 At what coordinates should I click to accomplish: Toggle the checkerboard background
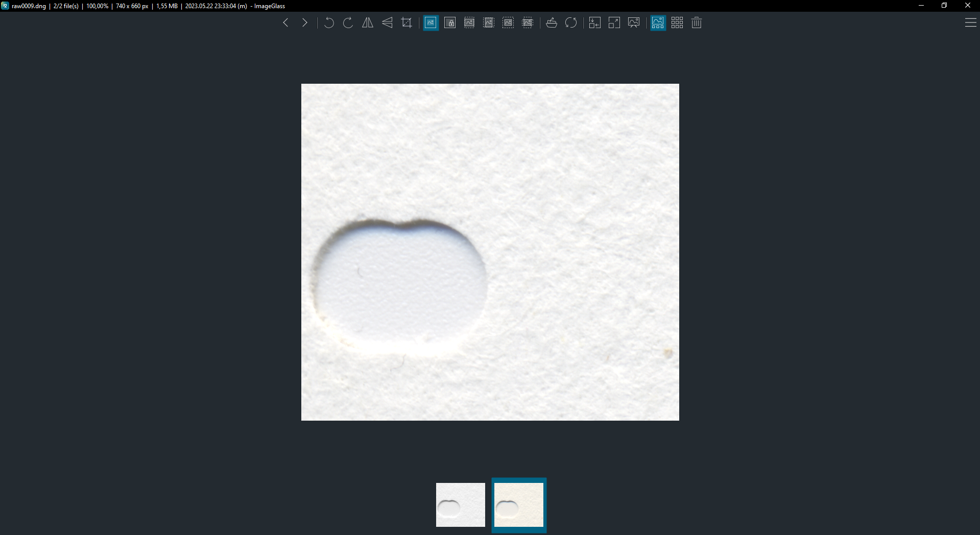pyautogui.click(x=677, y=23)
